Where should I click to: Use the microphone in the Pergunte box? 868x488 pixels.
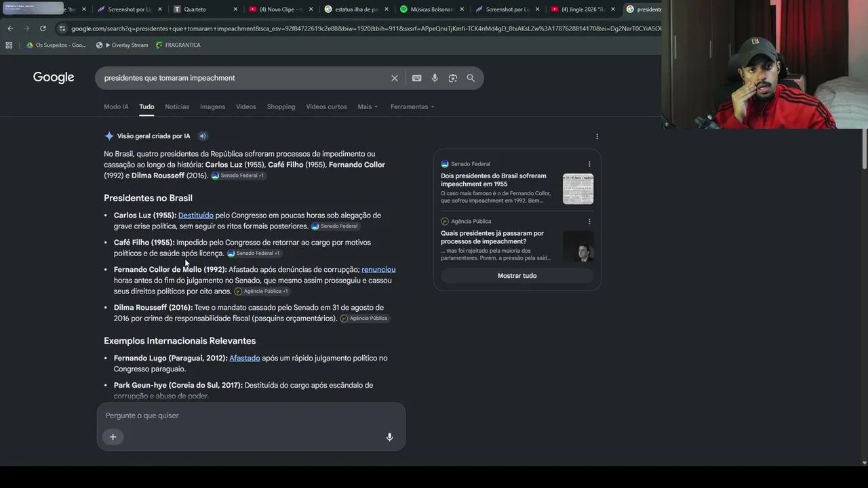pyautogui.click(x=389, y=437)
